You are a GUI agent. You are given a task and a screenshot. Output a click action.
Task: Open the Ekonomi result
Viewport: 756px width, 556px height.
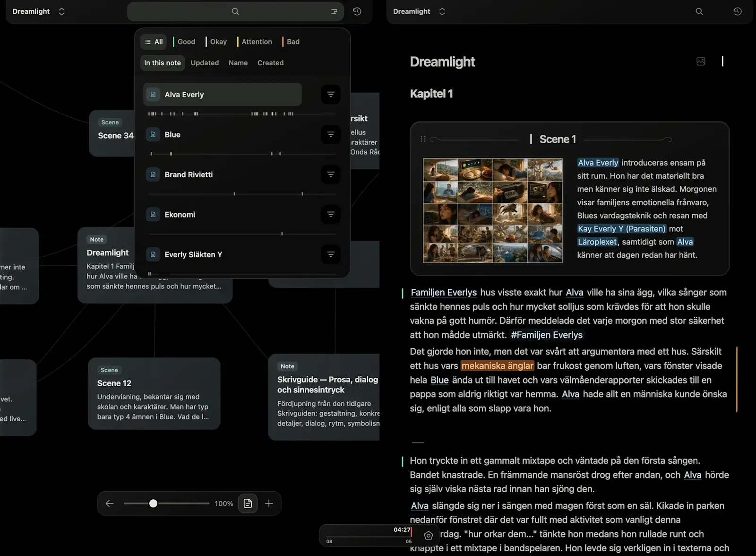[223, 215]
